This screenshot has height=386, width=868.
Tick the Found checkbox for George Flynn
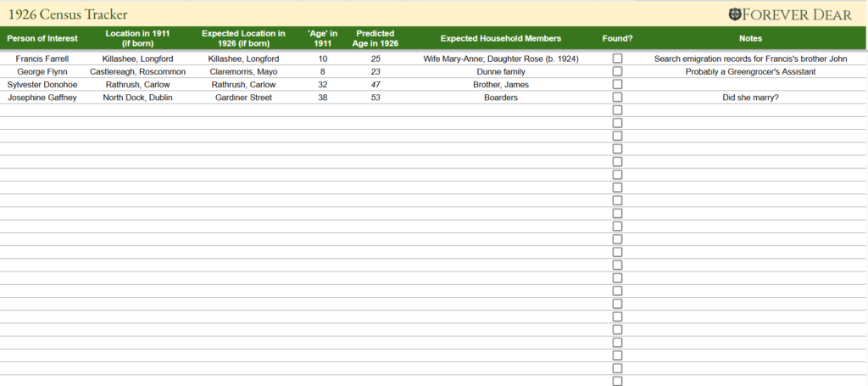click(617, 71)
